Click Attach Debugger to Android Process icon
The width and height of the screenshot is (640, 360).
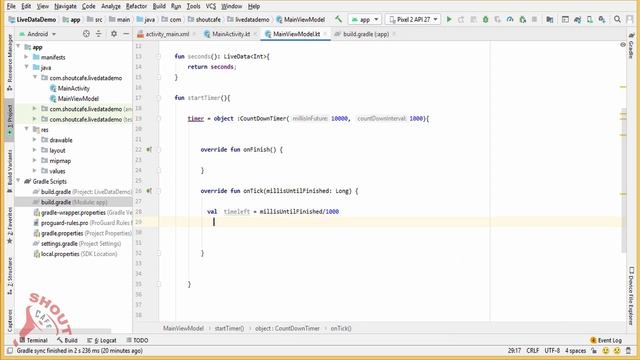click(522, 19)
